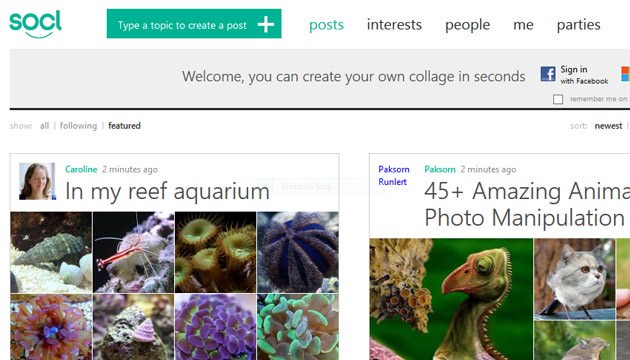Image resolution: width=630 pixels, height=360 pixels.
Task: Show all posts filter
Action: (x=44, y=126)
